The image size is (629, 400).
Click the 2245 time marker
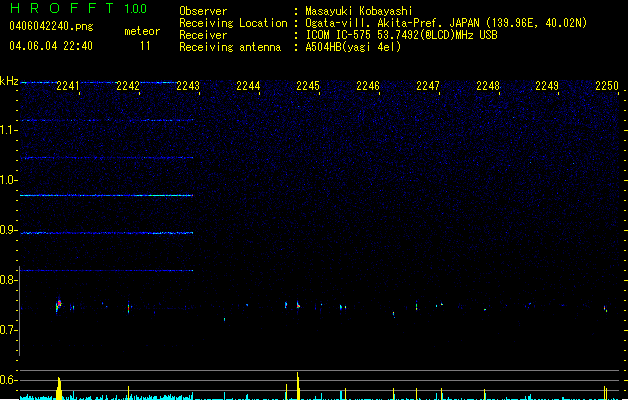click(x=308, y=87)
